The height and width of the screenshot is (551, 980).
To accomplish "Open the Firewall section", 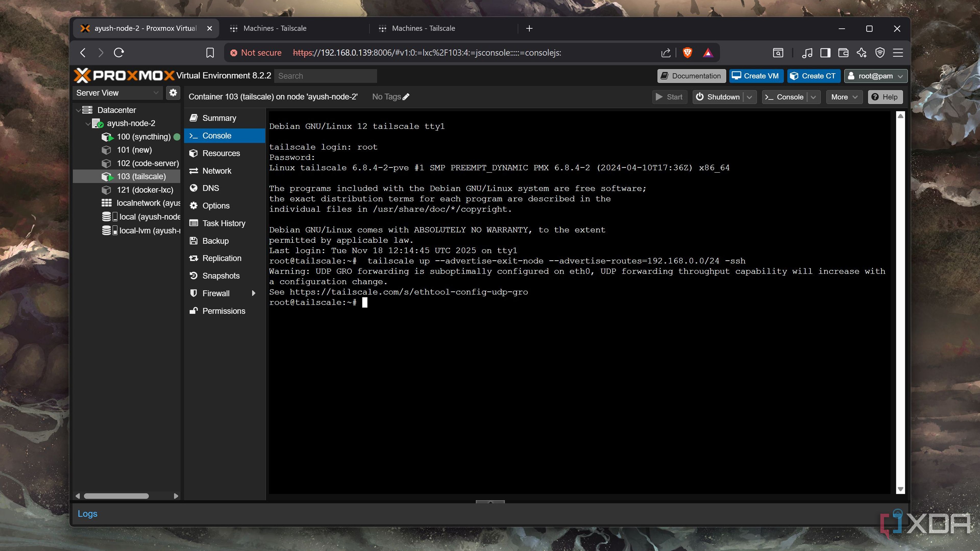I will point(225,293).
